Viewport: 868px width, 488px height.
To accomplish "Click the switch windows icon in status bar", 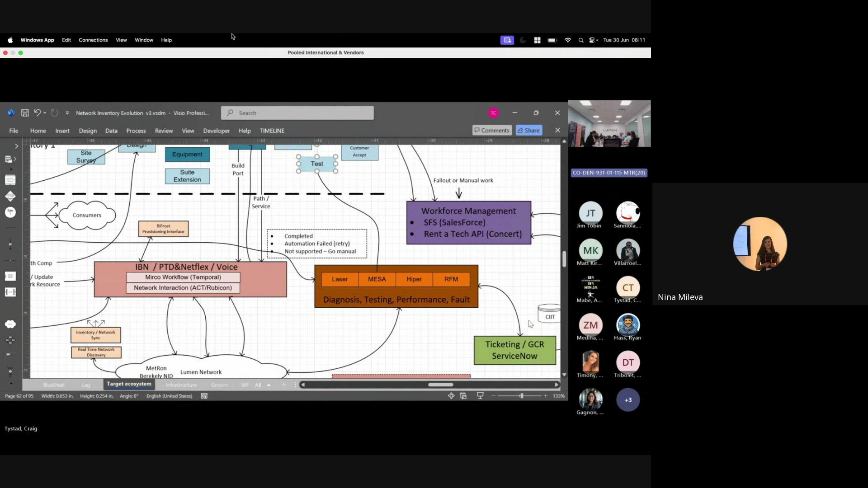I will (463, 396).
